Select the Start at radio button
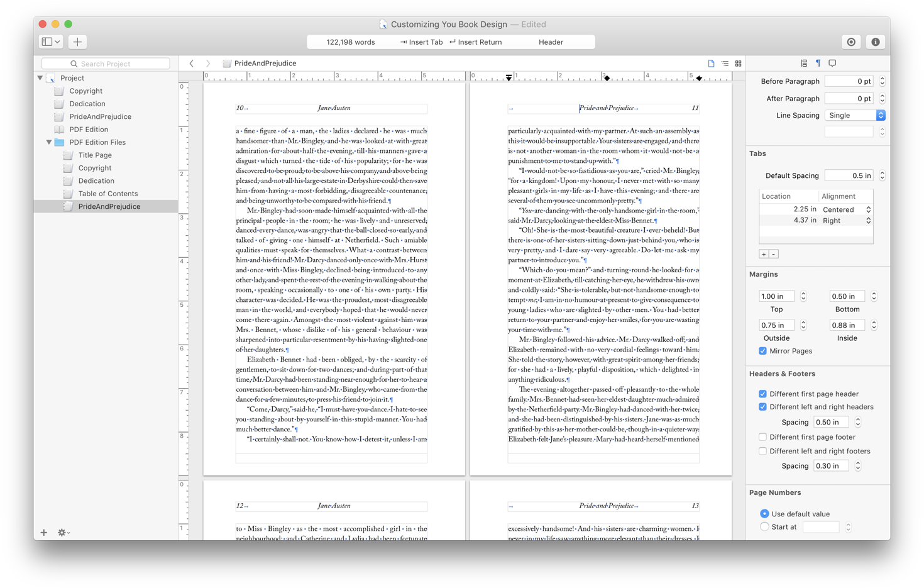 point(764,527)
